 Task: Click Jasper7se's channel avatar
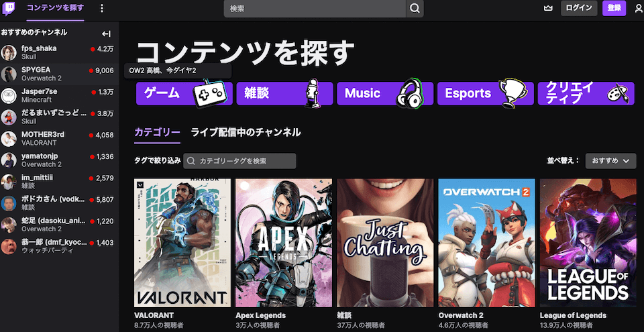9,96
